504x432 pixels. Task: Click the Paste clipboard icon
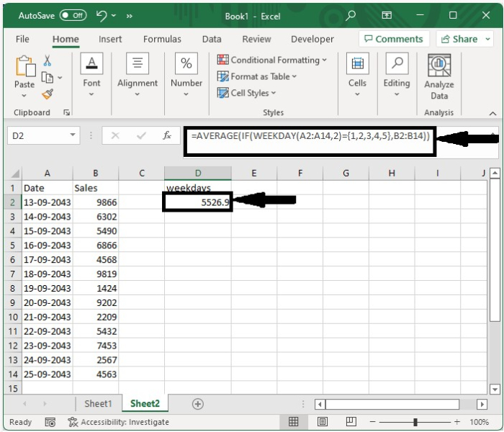(x=25, y=66)
